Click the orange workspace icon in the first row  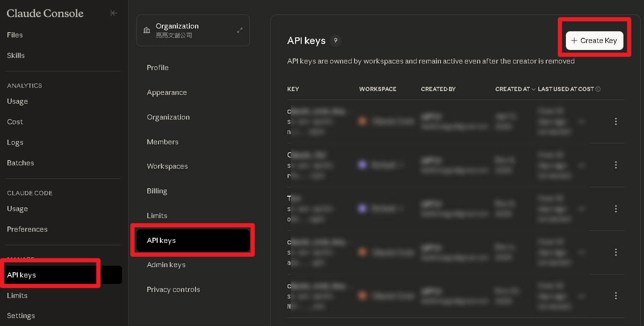point(363,120)
